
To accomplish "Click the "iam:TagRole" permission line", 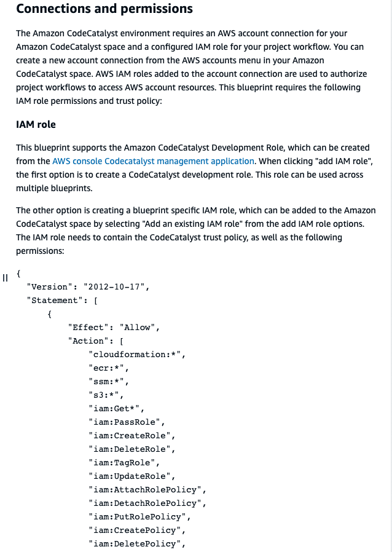I will 123,462.
